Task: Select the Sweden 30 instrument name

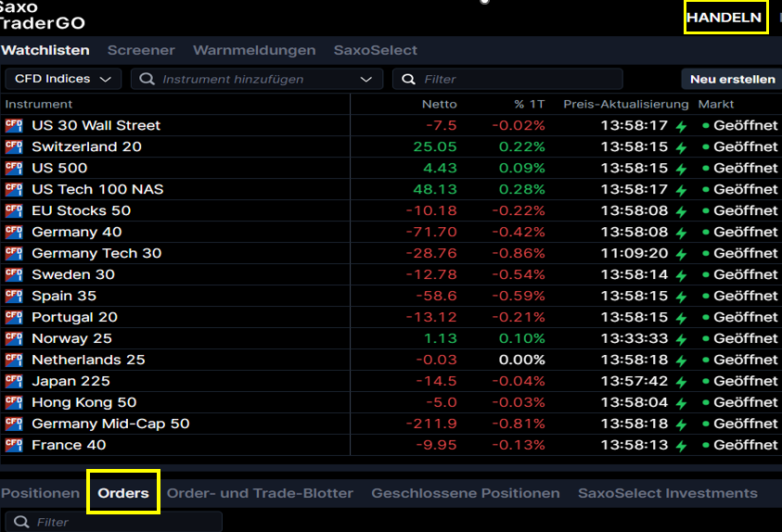Action: (x=73, y=275)
